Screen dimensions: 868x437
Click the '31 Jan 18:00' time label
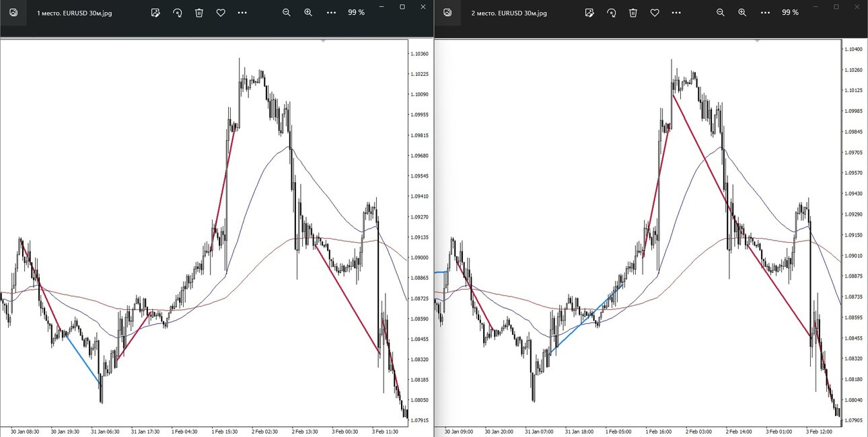click(x=579, y=432)
